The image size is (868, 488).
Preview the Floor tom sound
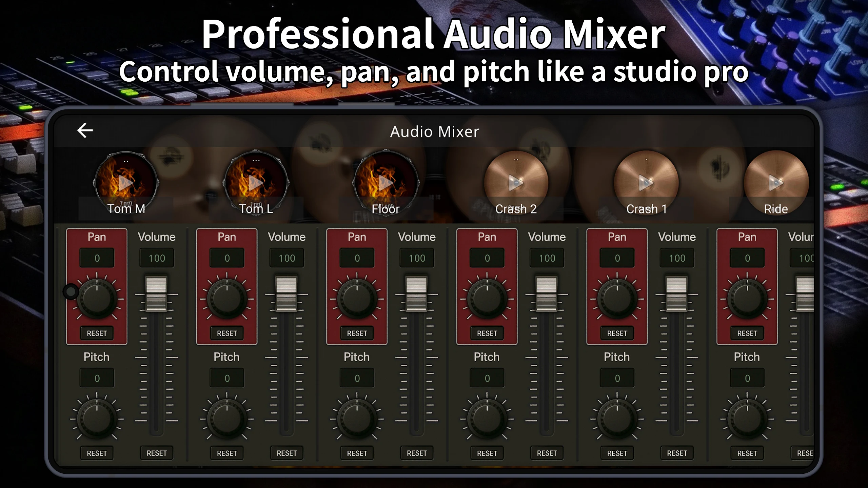tap(386, 183)
